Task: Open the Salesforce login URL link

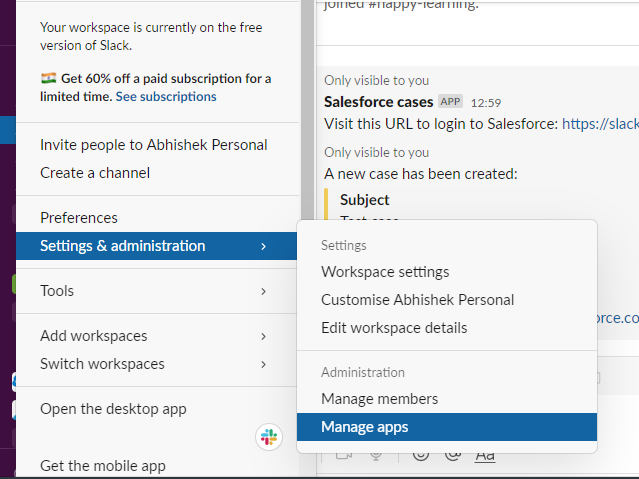Action: pyautogui.click(x=600, y=124)
